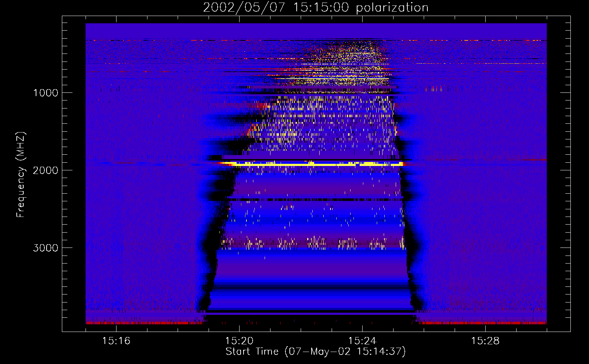The image size is (589, 364).
Task: Click the 15:16 time axis label
Action: click(x=116, y=341)
